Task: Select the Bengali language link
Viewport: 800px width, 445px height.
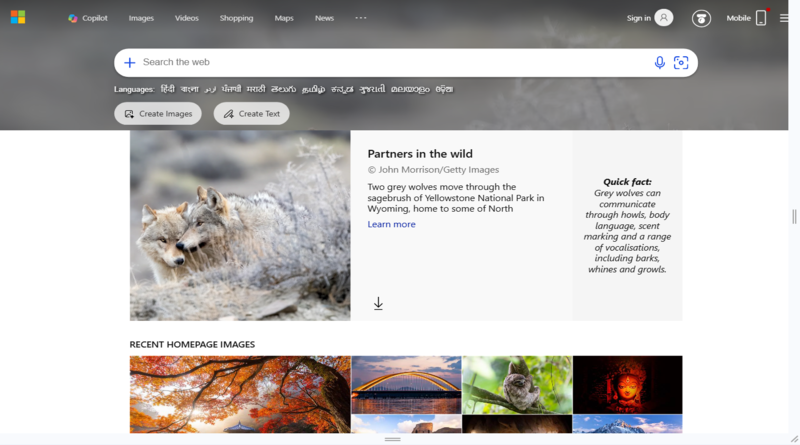Action: pyautogui.click(x=189, y=89)
